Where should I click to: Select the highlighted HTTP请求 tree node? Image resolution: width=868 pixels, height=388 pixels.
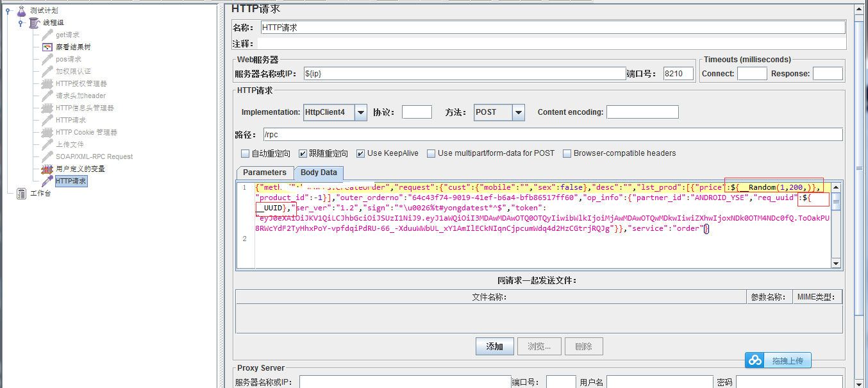70,181
